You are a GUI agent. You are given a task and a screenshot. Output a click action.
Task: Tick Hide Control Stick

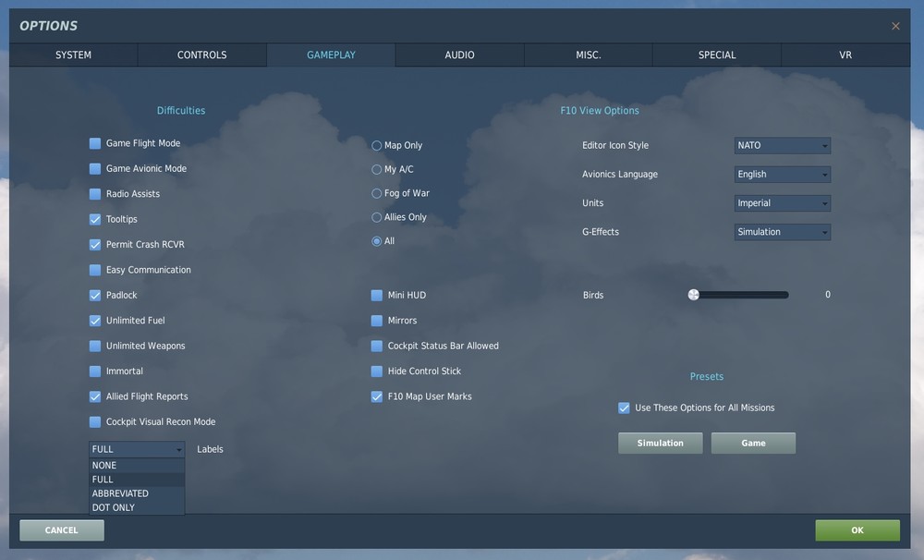tap(377, 371)
